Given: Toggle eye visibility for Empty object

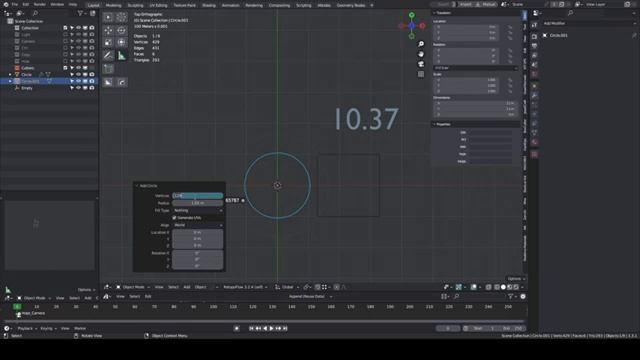Looking at the screenshot, I should (78, 88).
